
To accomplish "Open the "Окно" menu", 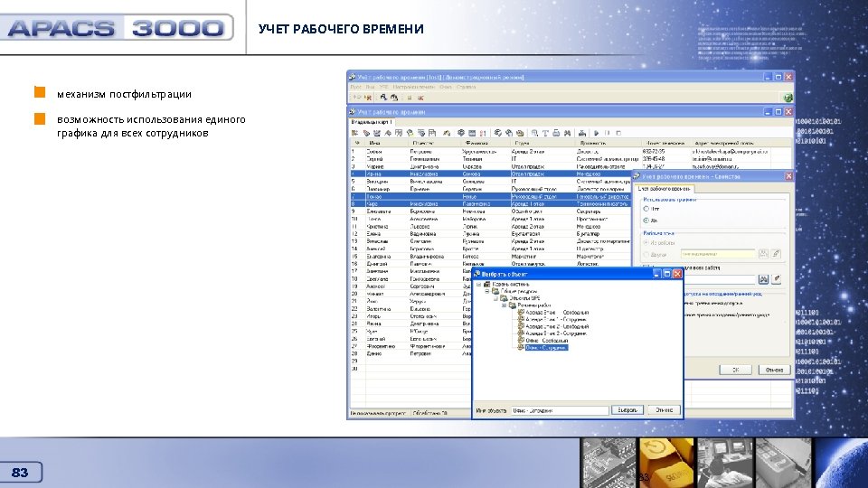I will (446, 87).
